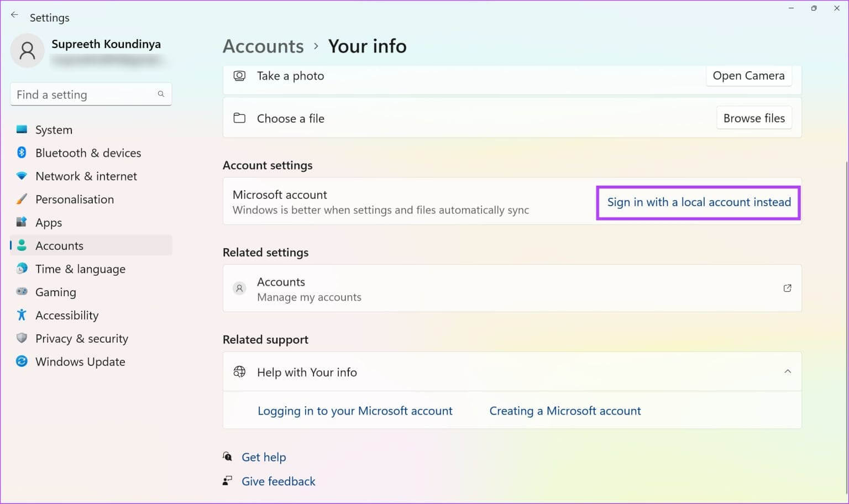Click the back arrow next to Settings
This screenshot has height=504, width=849.
tap(14, 15)
